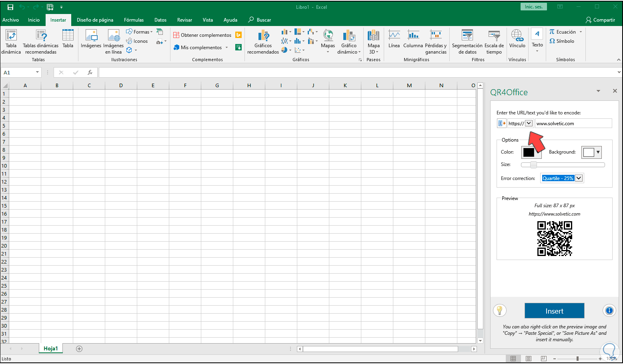Open the Name Box dropdown arrow
Screen dimensions: 623x364
pos(37,72)
